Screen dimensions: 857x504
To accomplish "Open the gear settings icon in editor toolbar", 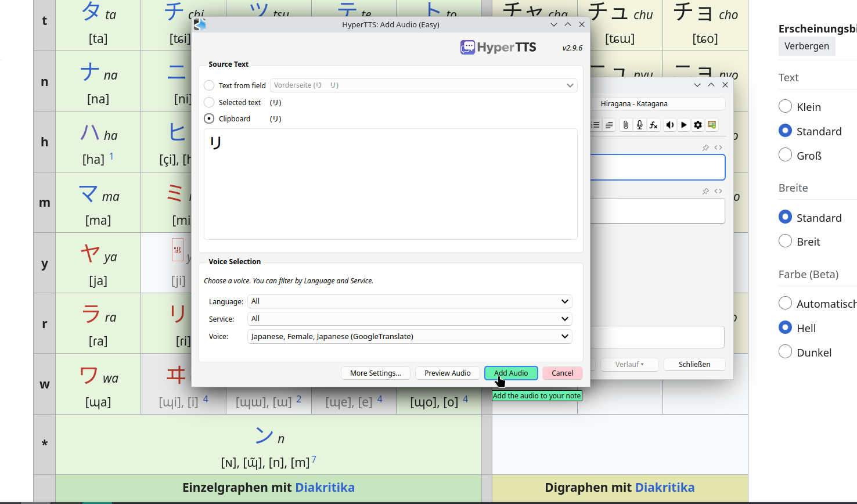I will (698, 125).
